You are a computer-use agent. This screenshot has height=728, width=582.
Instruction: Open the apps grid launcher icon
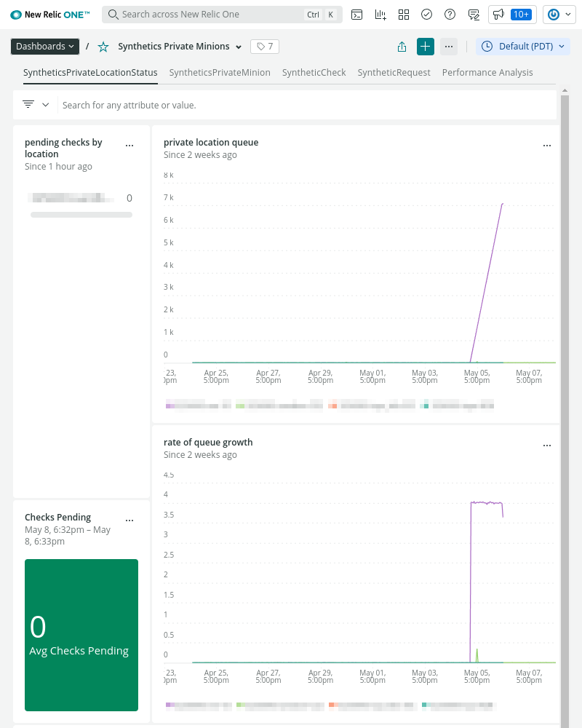coord(404,14)
